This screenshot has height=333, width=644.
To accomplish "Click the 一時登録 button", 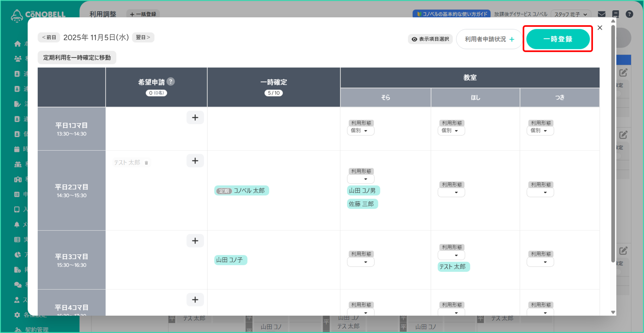I will [x=558, y=39].
